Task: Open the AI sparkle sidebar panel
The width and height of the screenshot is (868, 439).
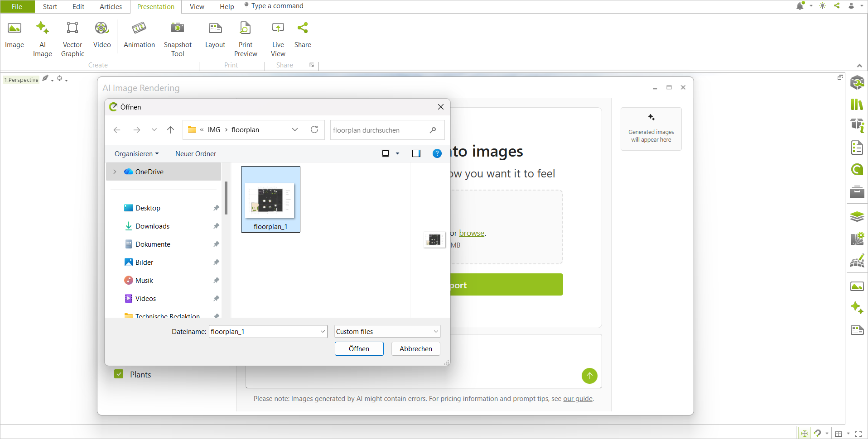Action: point(857,308)
